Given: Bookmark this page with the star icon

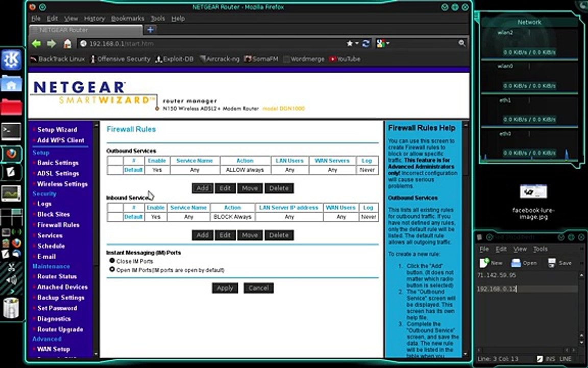Looking at the screenshot, I should pos(350,43).
